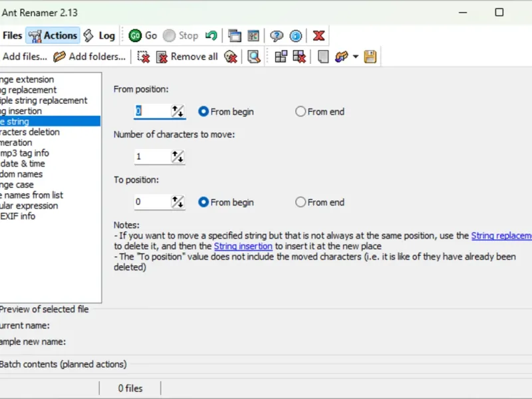Viewport: 532px width, 399px height.
Task: Click the blank page clear batch icon
Action: (x=323, y=57)
